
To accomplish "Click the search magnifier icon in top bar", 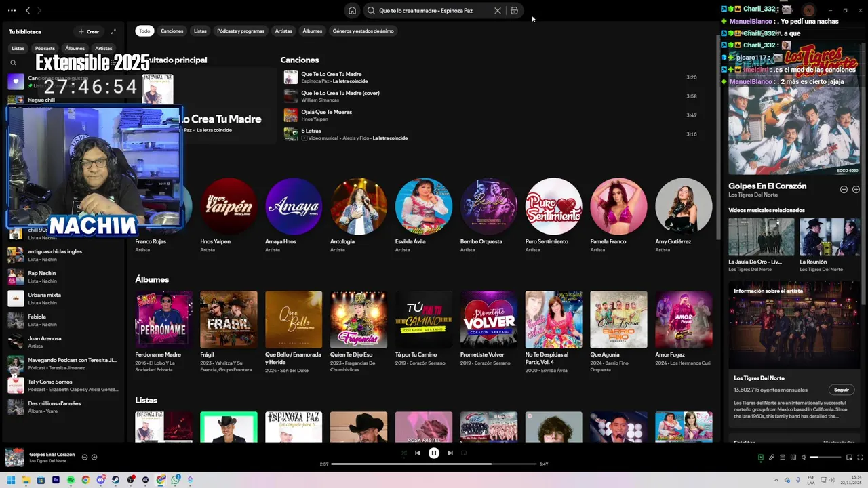I will click(371, 10).
